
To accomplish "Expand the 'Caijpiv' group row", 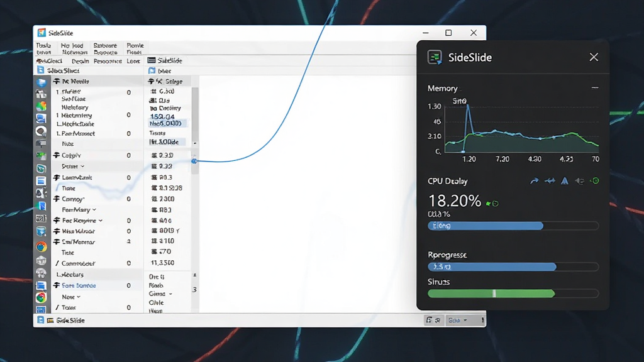I will click(x=57, y=155).
